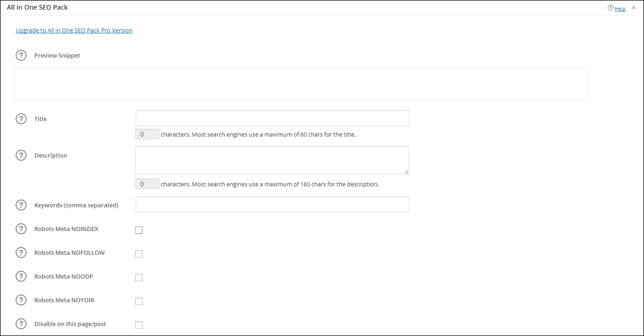Follow Upgrade to All in One SEO Pack Pro Version link
Screen dimensions: 644x336
(x=74, y=31)
